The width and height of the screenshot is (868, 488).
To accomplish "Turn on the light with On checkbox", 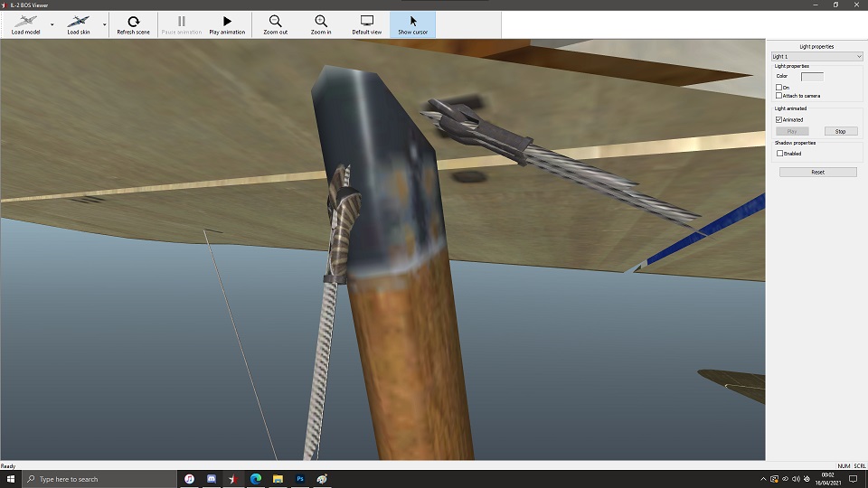I will pos(778,88).
